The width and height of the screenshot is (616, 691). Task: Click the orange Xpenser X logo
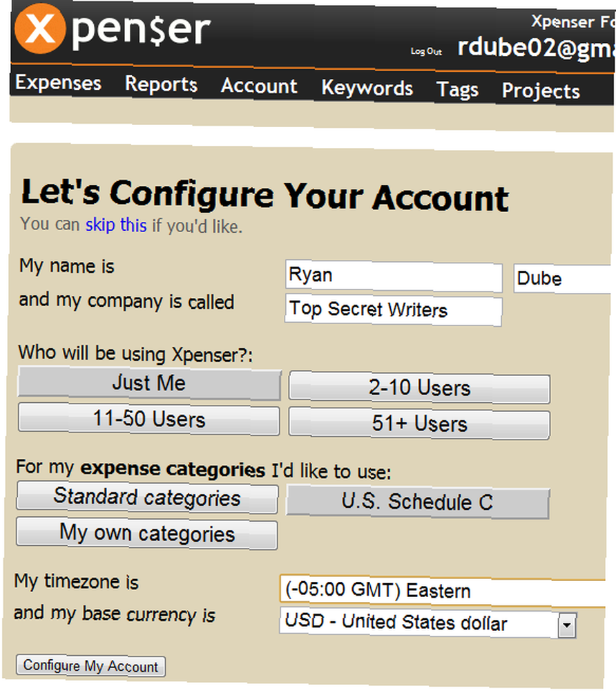[40, 28]
